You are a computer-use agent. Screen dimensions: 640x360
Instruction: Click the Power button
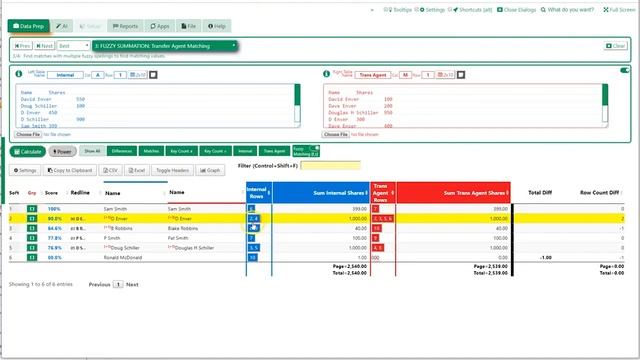[62, 151]
